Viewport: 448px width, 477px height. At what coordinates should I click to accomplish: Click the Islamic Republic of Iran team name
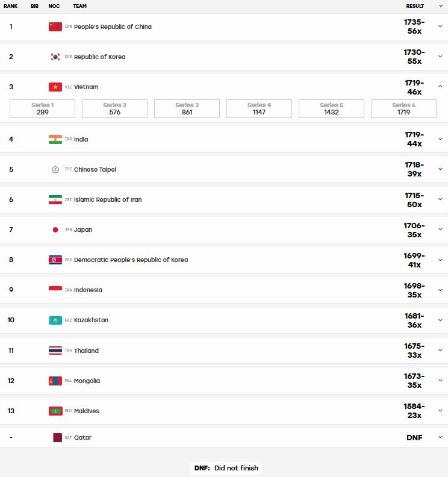click(x=108, y=199)
